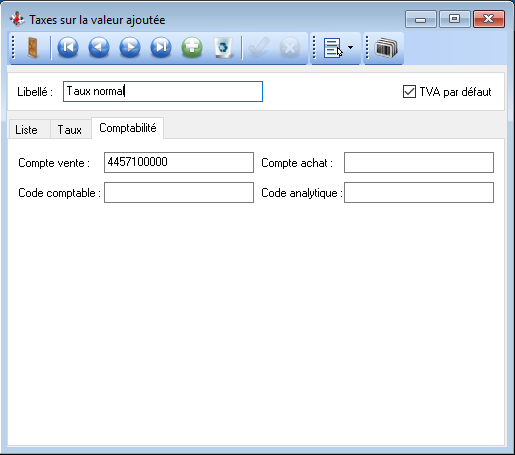Jump to the last record
This screenshot has height=455, width=515.
point(161,48)
